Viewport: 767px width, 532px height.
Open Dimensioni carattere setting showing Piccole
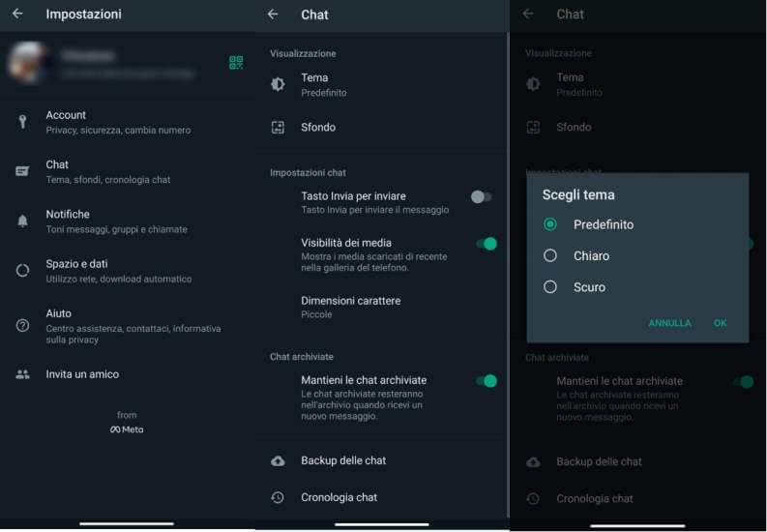point(382,307)
